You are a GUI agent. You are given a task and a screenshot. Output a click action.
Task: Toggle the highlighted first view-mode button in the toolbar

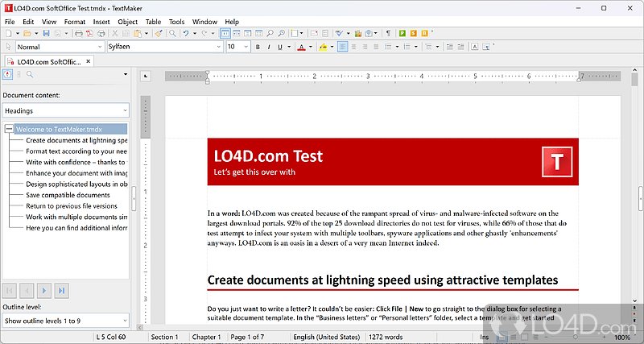click(x=225, y=33)
